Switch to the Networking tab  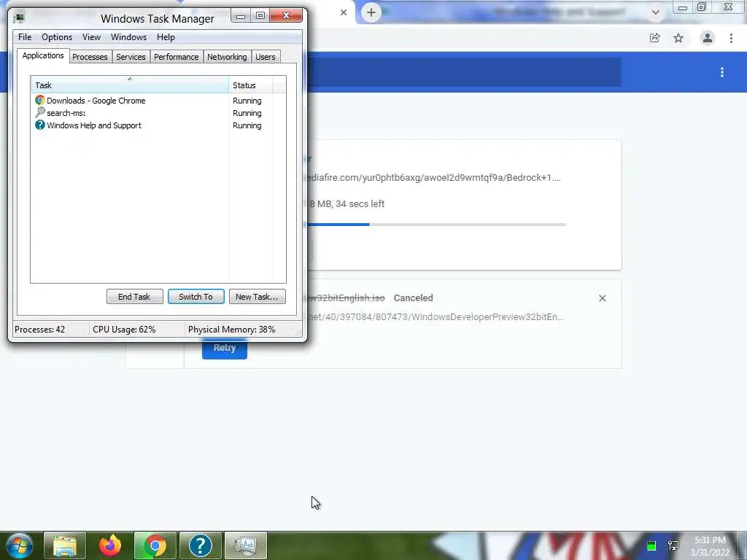(227, 57)
